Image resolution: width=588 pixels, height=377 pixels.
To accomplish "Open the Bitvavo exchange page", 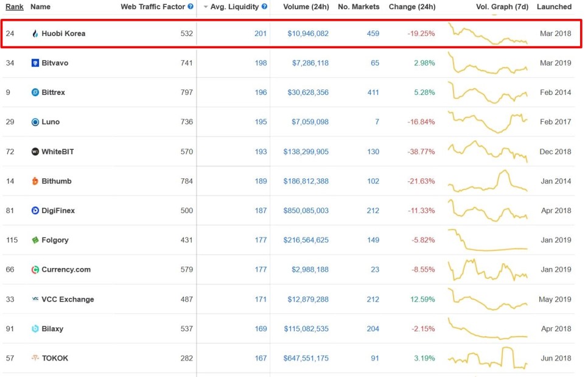I will [x=55, y=63].
